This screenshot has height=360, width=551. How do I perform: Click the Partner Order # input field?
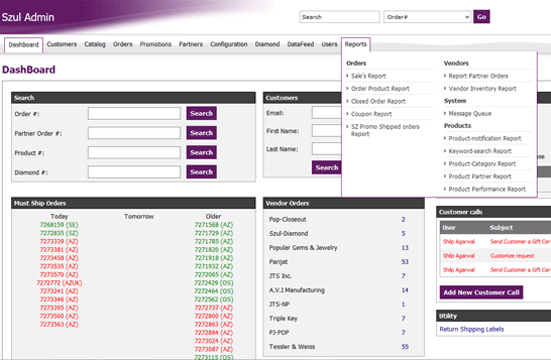134,133
